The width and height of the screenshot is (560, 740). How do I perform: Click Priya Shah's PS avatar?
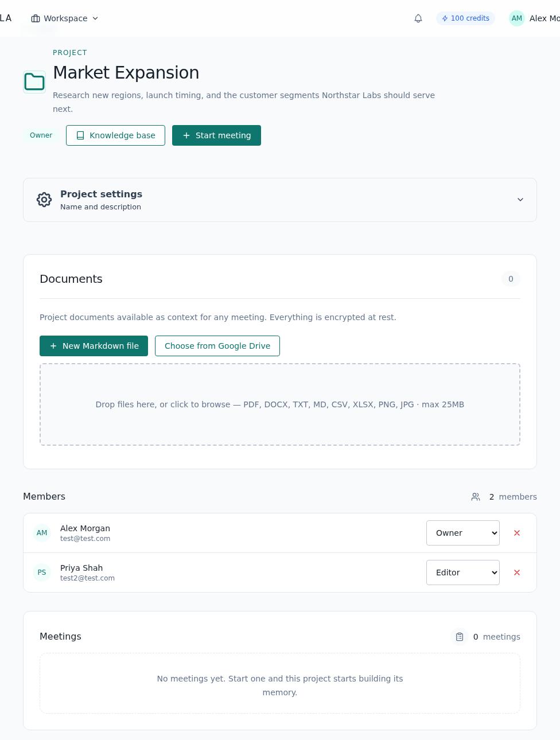[42, 572]
